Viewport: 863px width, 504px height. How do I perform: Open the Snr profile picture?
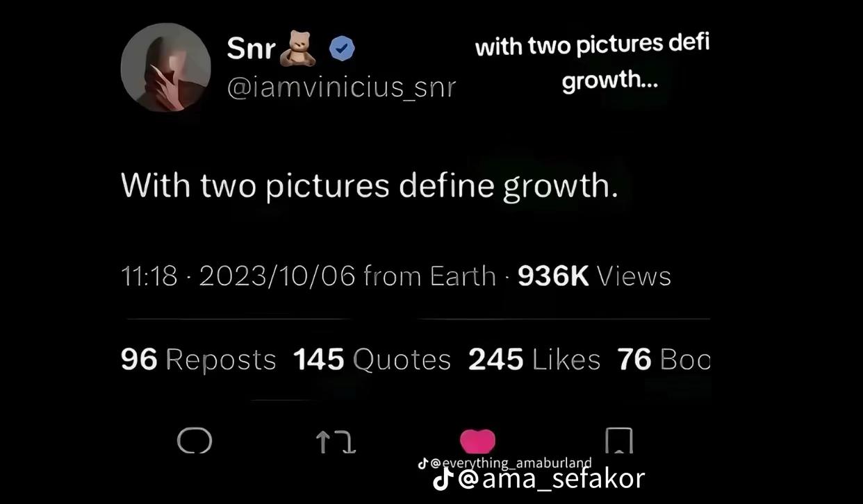[165, 67]
